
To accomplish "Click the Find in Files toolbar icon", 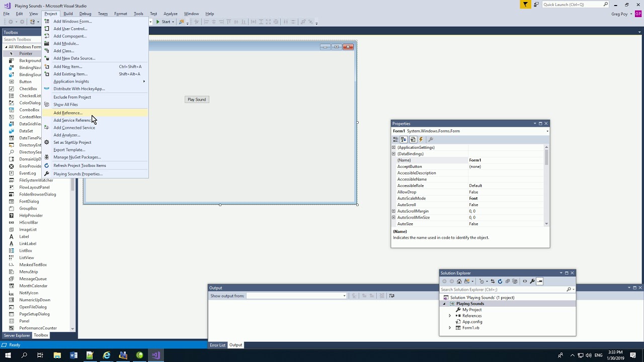I will tap(182, 22).
